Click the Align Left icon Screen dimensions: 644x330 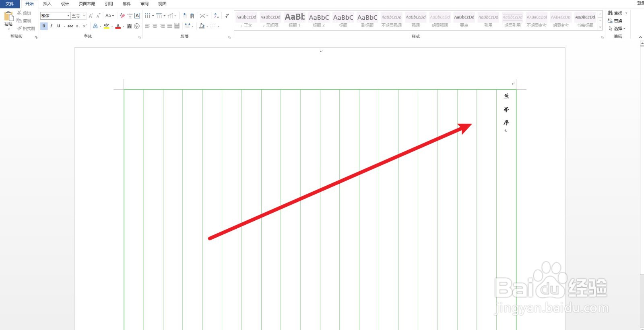coord(147,26)
